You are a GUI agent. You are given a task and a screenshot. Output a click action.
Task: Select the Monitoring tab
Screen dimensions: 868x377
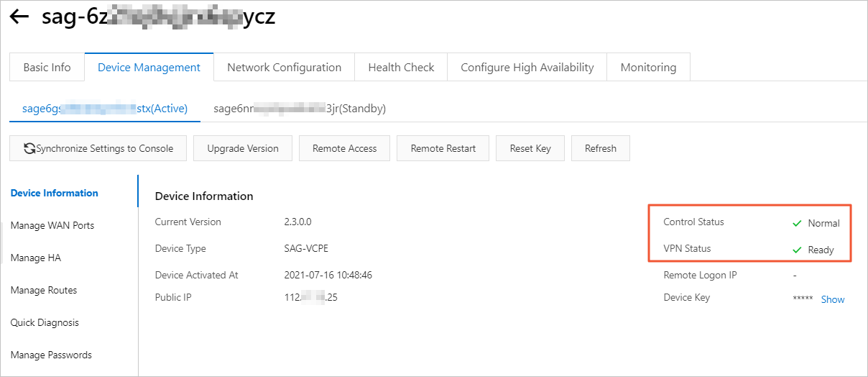tap(648, 68)
